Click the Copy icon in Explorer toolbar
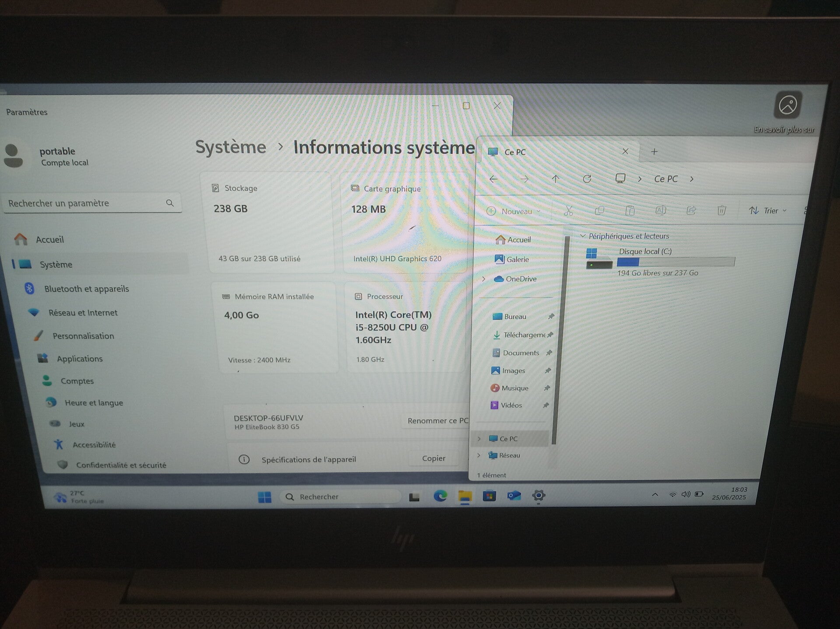The image size is (840, 629). 599,211
